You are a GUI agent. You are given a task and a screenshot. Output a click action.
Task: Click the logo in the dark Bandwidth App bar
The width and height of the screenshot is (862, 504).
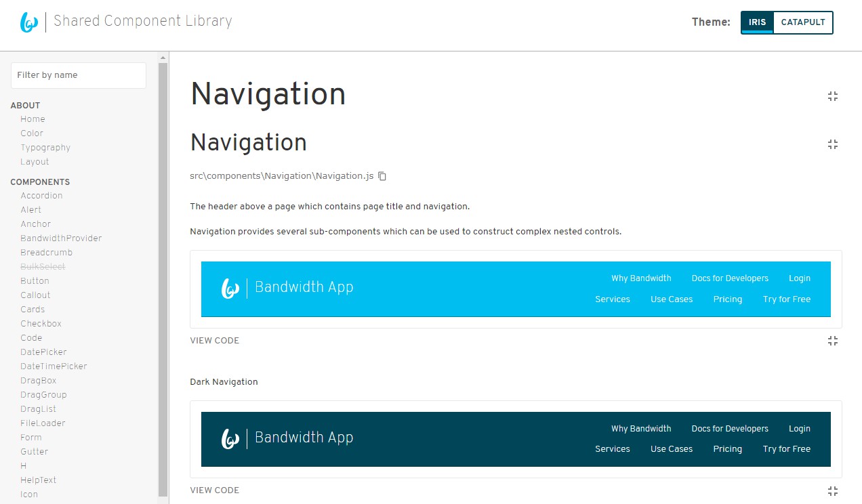230,439
